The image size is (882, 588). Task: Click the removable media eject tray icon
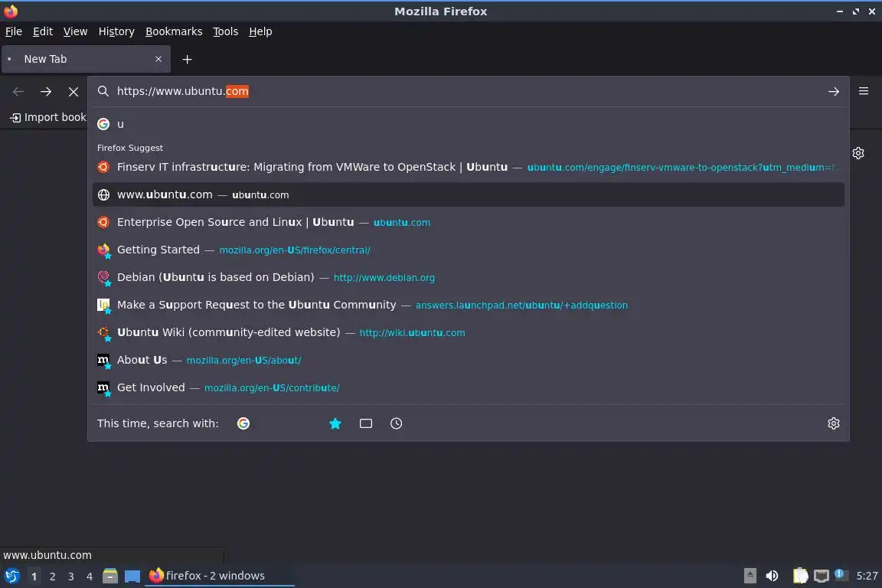pos(750,576)
